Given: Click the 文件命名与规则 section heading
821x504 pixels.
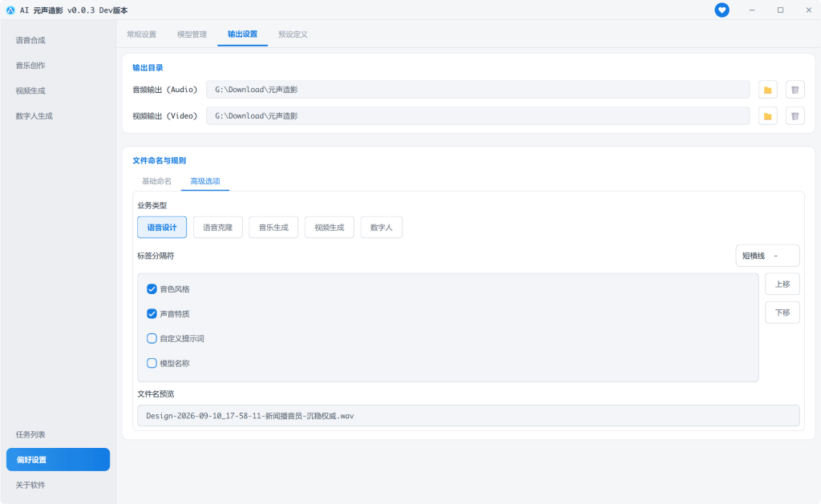Looking at the screenshot, I should click(x=160, y=160).
